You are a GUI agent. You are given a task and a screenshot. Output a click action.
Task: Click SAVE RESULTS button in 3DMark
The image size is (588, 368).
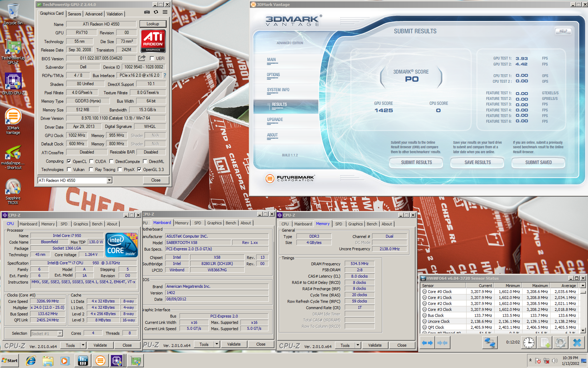click(x=477, y=163)
